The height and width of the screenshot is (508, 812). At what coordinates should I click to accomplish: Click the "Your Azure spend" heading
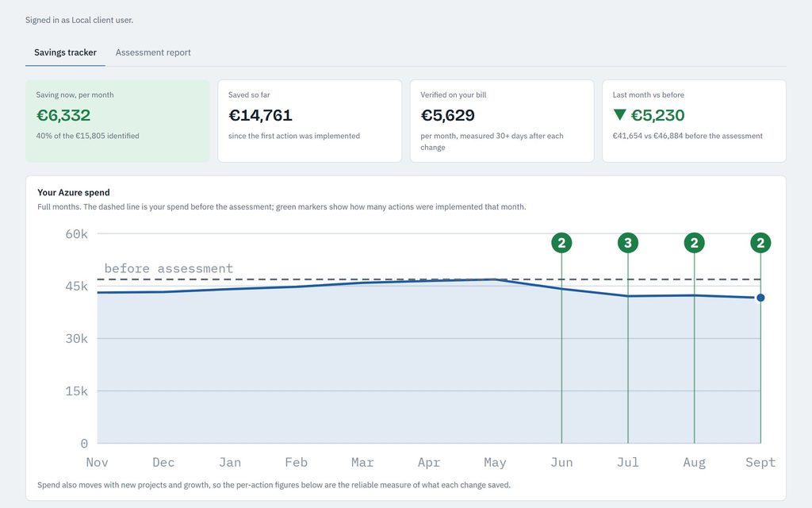tap(74, 192)
